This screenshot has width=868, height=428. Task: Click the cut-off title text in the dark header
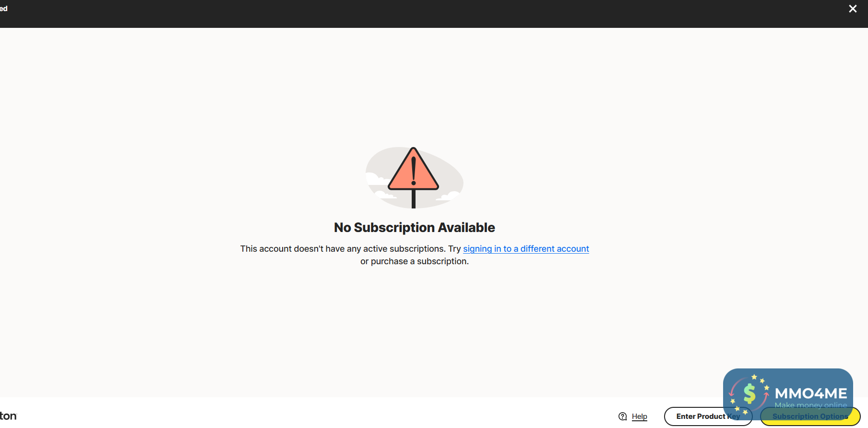(4, 9)
